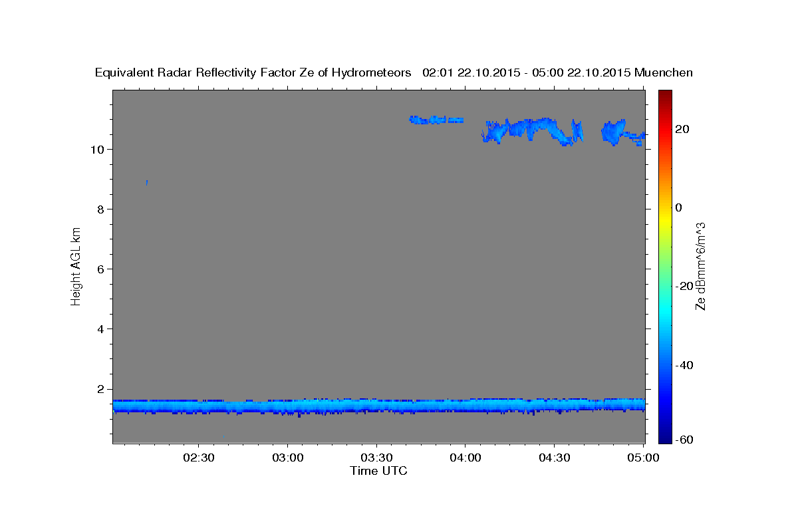Click the dark red top of the colorbar
The width and height of the screenshot is (798, 532).
(x=665, y=96)
